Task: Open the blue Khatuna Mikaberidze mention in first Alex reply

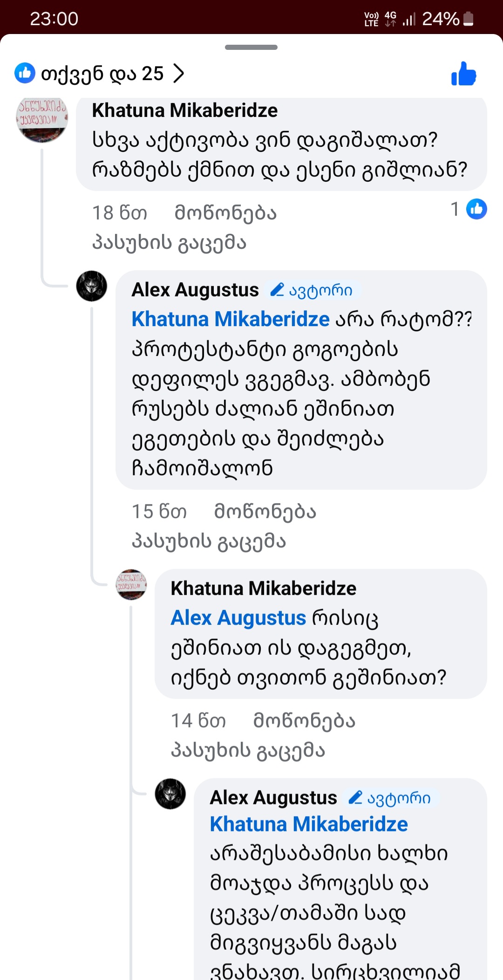Action: (x=231, y=319)
